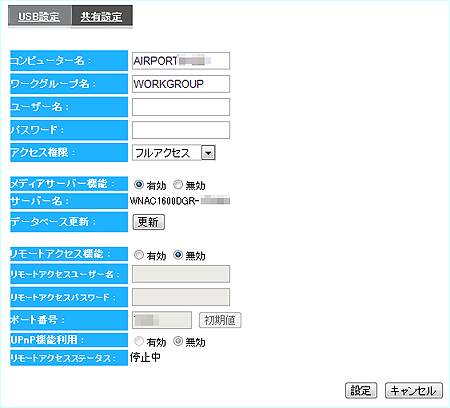The image size is (450, 408).
Task: Expand the アクセス権限 dropdown arrow
Action: 208,153
